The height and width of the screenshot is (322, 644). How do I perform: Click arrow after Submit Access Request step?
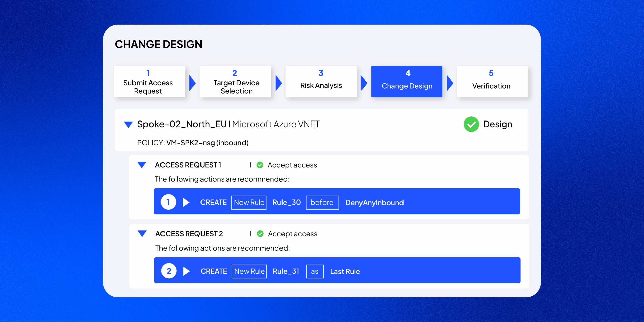click(192, 83)
